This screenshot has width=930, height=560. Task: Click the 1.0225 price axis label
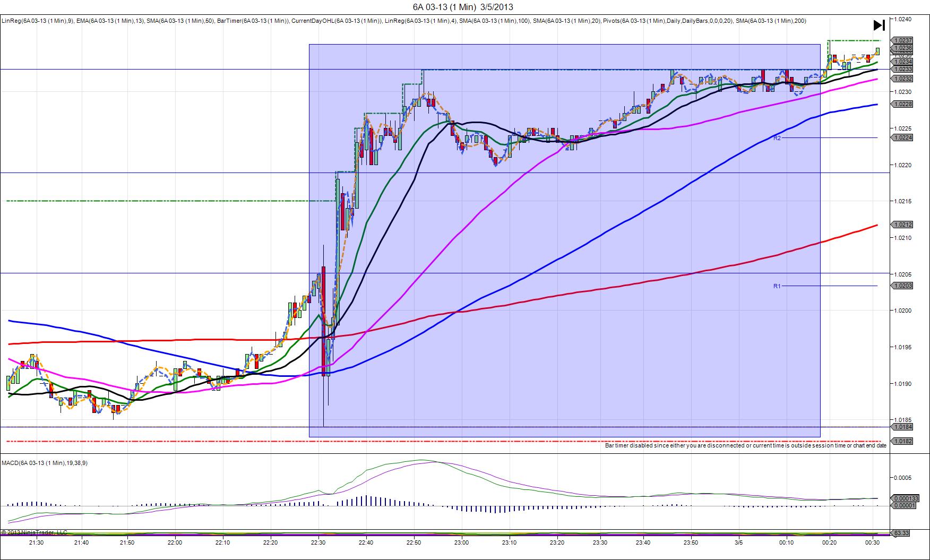(x=903, y=128)
